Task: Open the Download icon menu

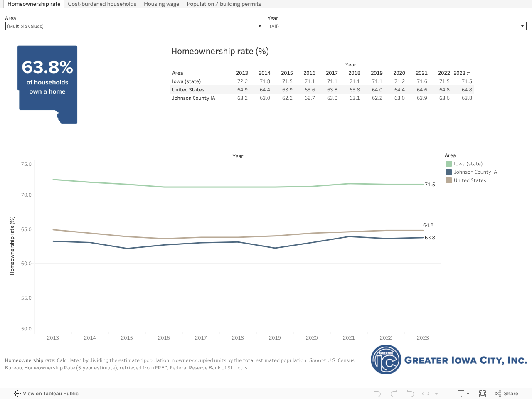Action: (x=463, y=394)
